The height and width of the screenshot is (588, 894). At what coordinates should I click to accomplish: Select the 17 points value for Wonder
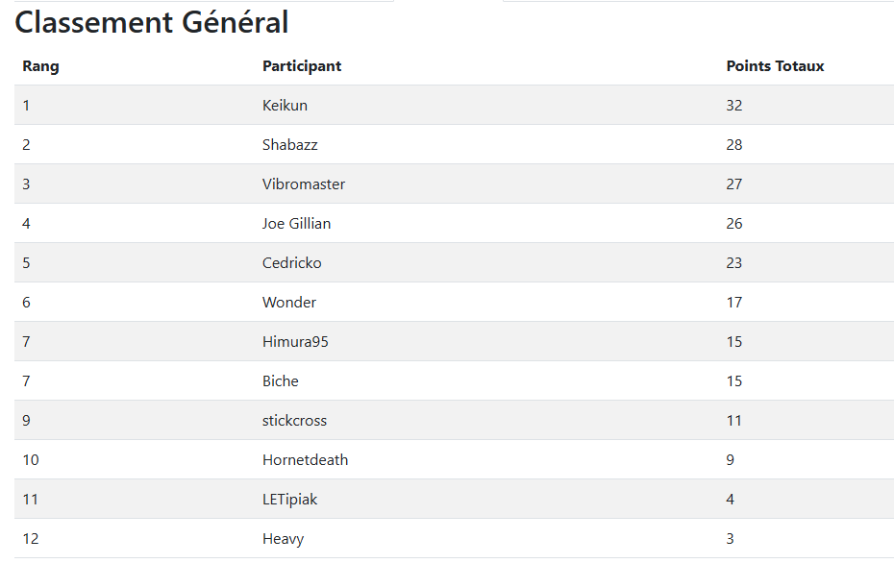pyautogui.click(x=734, y=303)
